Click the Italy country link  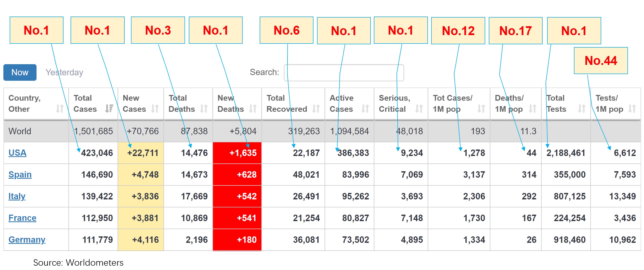click(17, 196)
